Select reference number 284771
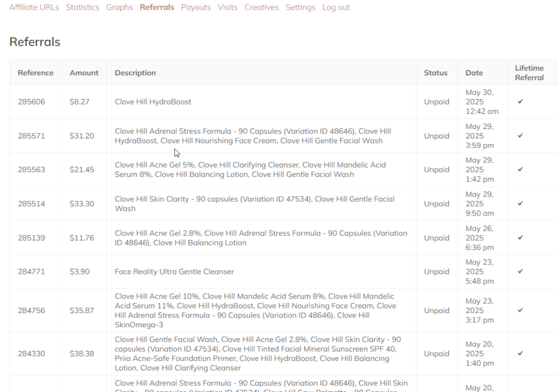 31,271
